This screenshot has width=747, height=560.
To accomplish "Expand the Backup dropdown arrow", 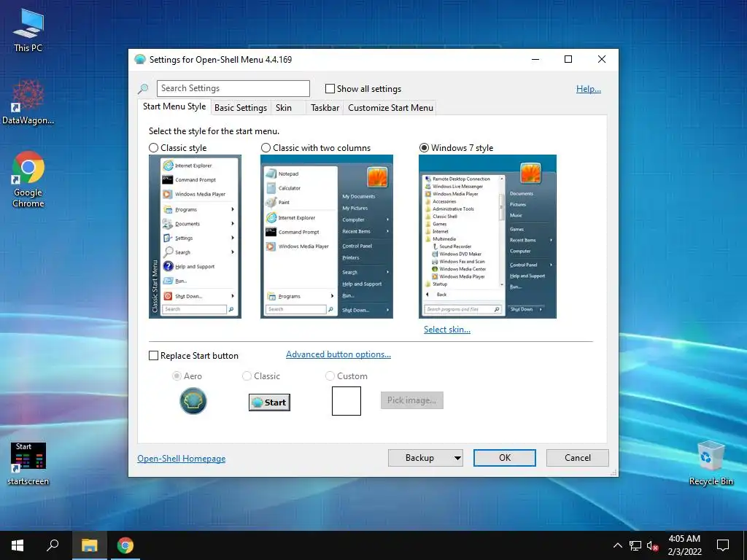I will [457, 458].
